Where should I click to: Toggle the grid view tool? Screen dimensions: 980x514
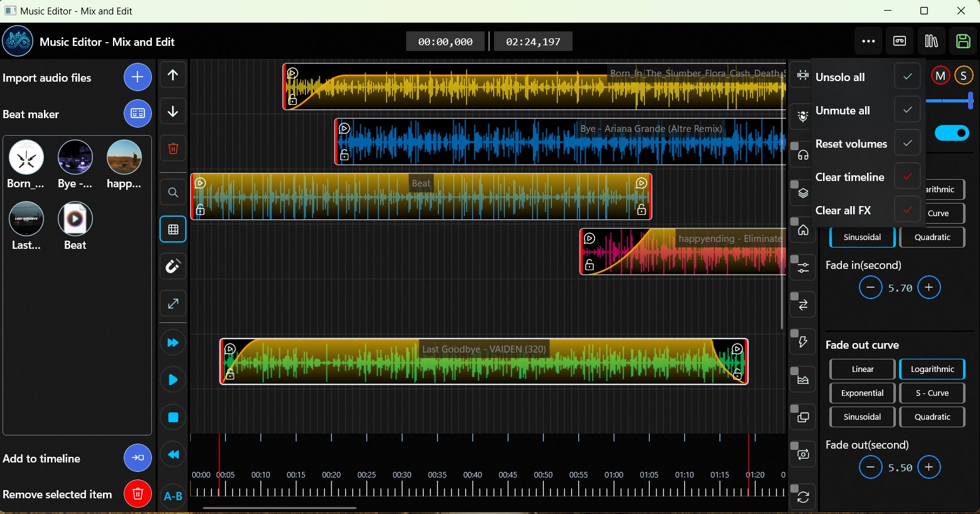point(173,229)
